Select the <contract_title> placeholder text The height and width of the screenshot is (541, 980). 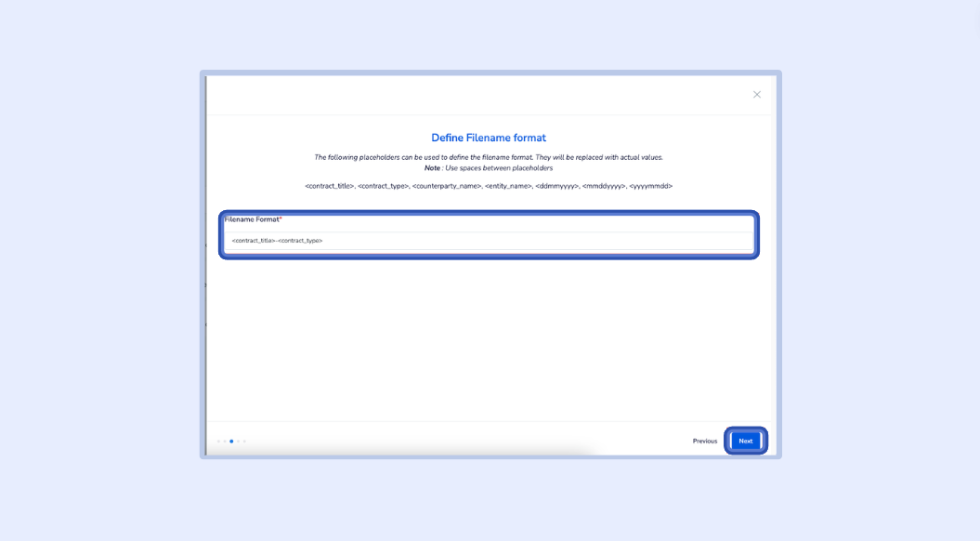point(329,186)
